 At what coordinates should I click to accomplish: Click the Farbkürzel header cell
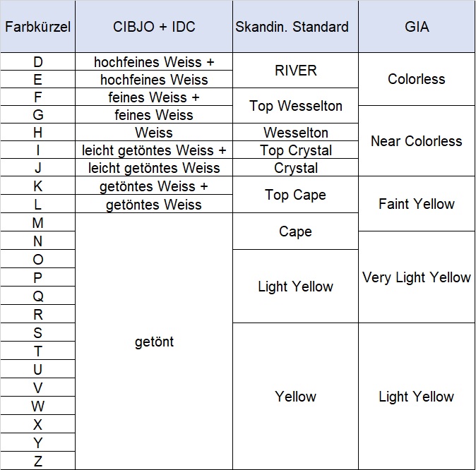point(37,28)
